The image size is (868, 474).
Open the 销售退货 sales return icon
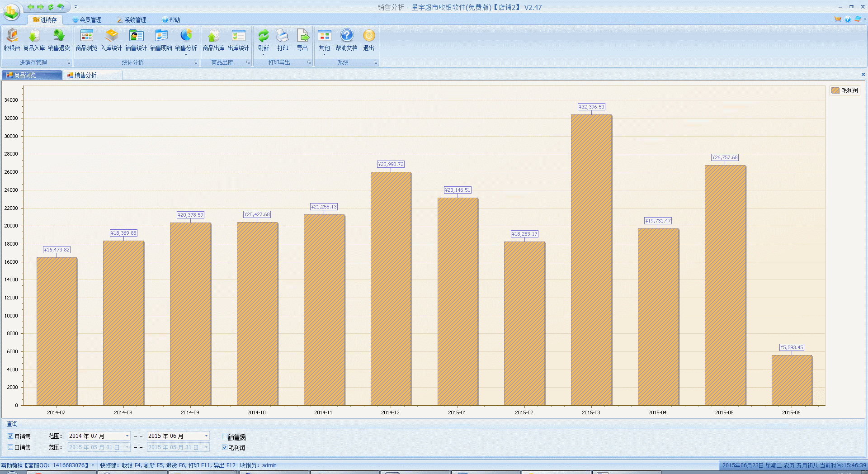tap(59, 40)
